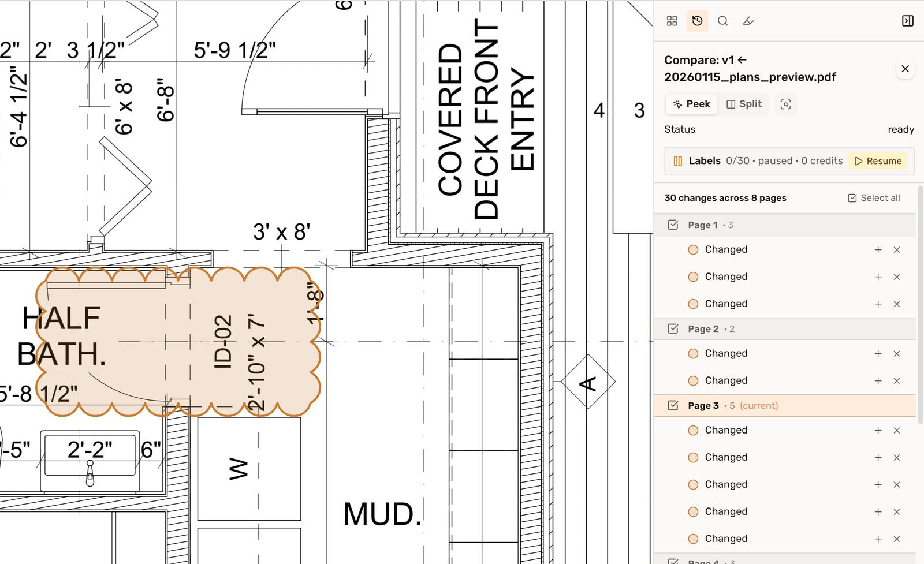924x564 pixels.
Task: Toggle the Page 1 checkbox
Action: pos(673,225)
